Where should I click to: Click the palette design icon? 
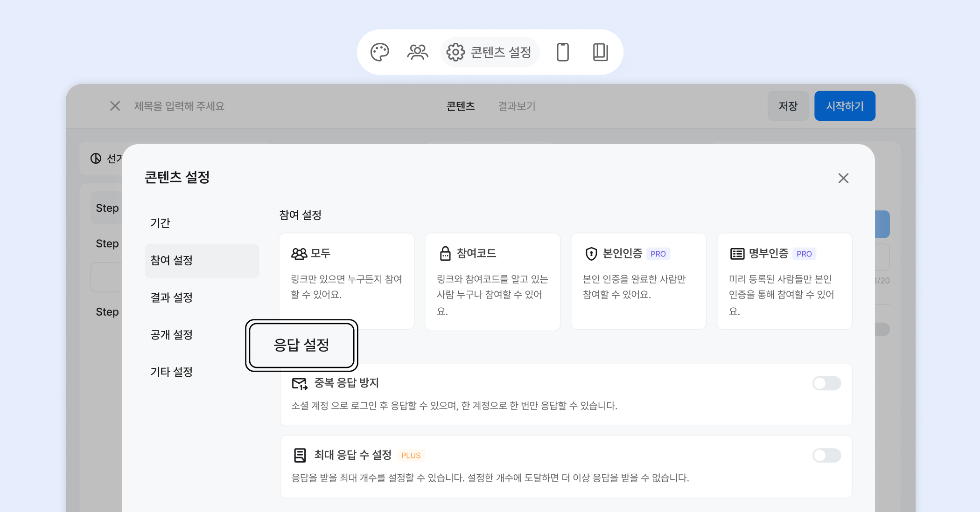pyautogui.click(x=379, y=52)
